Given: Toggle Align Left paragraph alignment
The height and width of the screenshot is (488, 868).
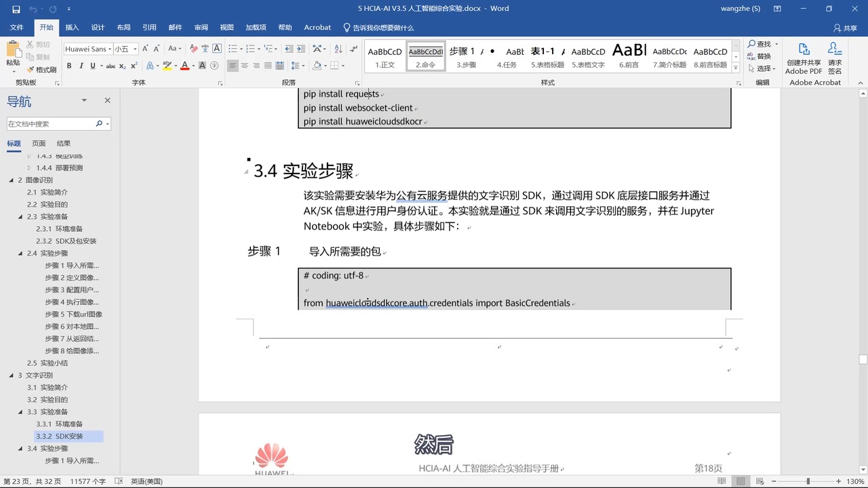Looking at the screenshot, I should pos(233,66).
